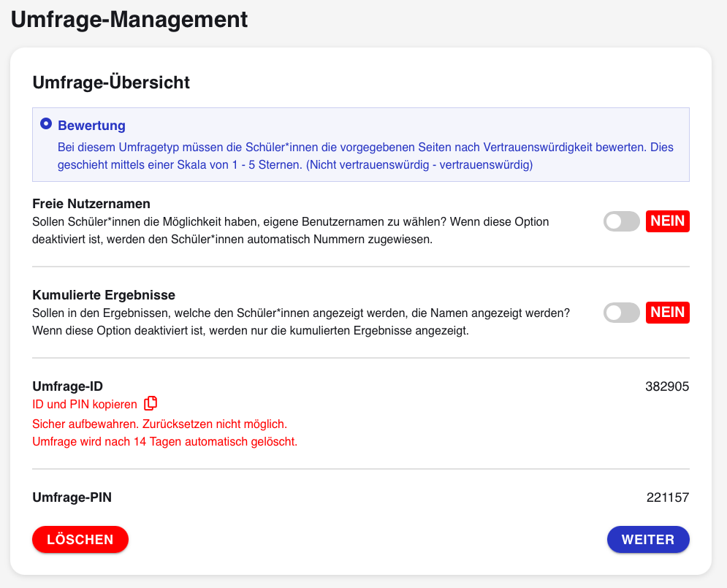Click the Bewertung survey type description box
This screenshot has height=588, width=727.
(x=361, y=145)
